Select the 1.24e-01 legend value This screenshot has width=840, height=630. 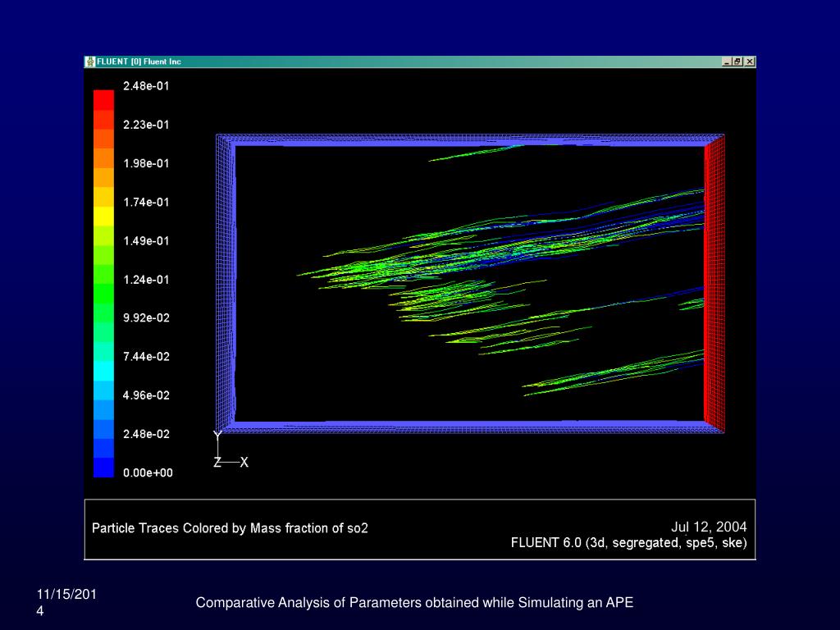click(x=146, y=279)
